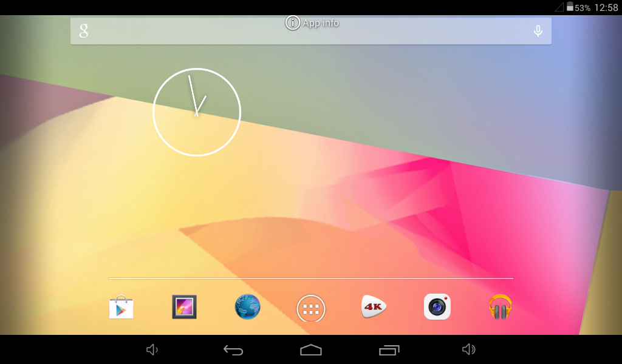Focus the Google search input field
The width and height of the screenshot is (622, 364).
(310, 31)
